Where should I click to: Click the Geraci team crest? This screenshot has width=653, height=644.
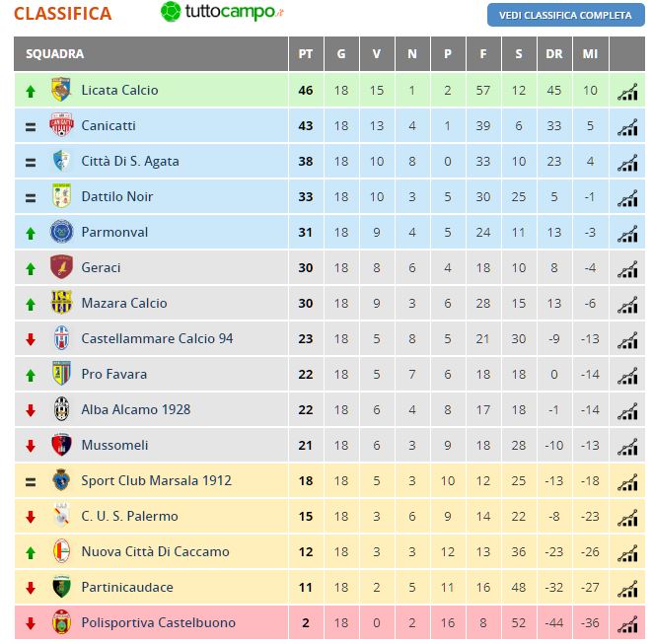tap(61, 267)
